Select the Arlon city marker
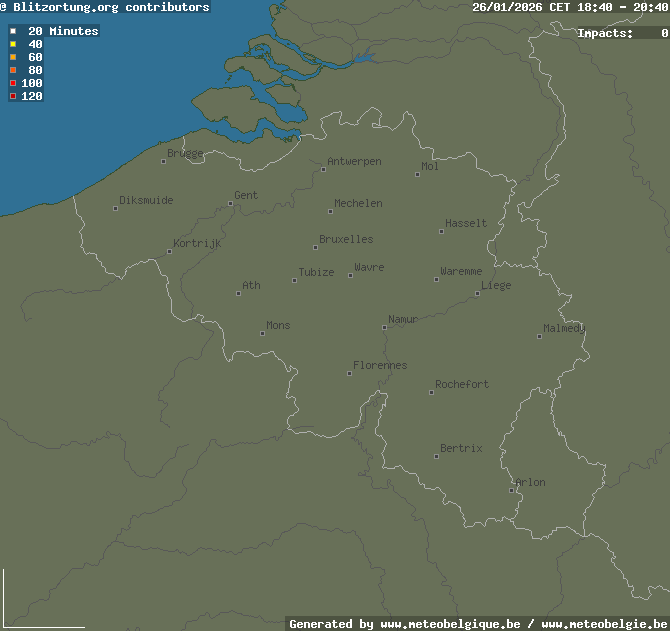670x631 pixels. coord(511,490)
